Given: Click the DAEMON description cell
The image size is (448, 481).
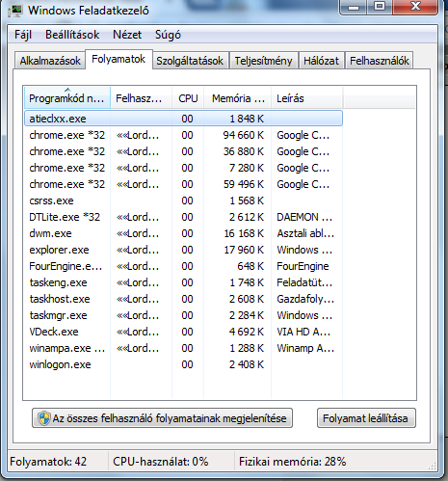Looking at the screenshot, I should pyautogui.click(x=304, y=217).
